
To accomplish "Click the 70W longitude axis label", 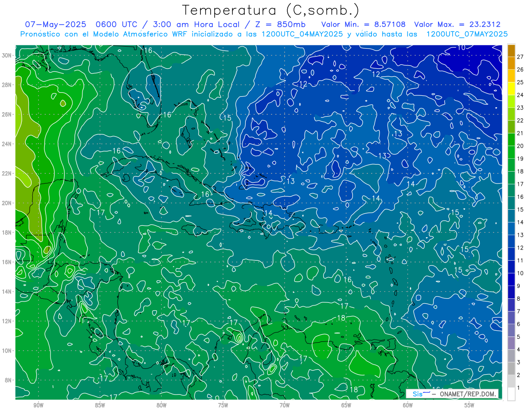I will (x=285, y=405).
